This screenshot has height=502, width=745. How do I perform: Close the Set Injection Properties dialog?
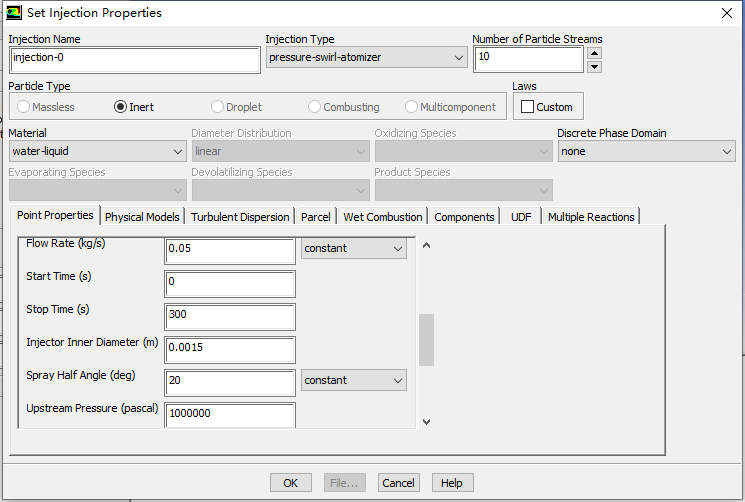click(726, 13)
